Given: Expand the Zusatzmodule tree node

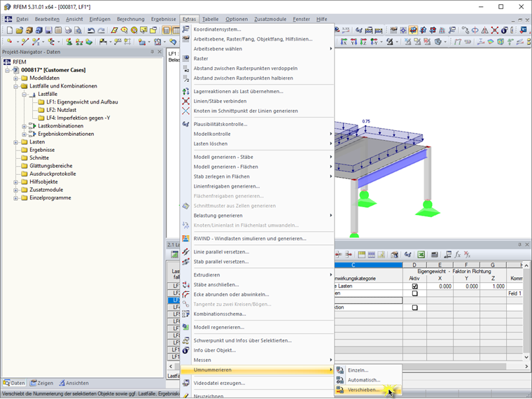Looking at the screenshot, I should (x=15, y=190).
